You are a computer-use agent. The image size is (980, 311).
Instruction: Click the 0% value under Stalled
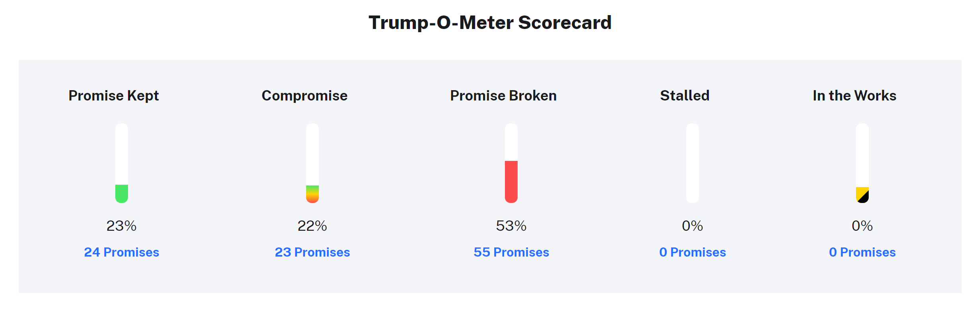click(x=693, y=226)
